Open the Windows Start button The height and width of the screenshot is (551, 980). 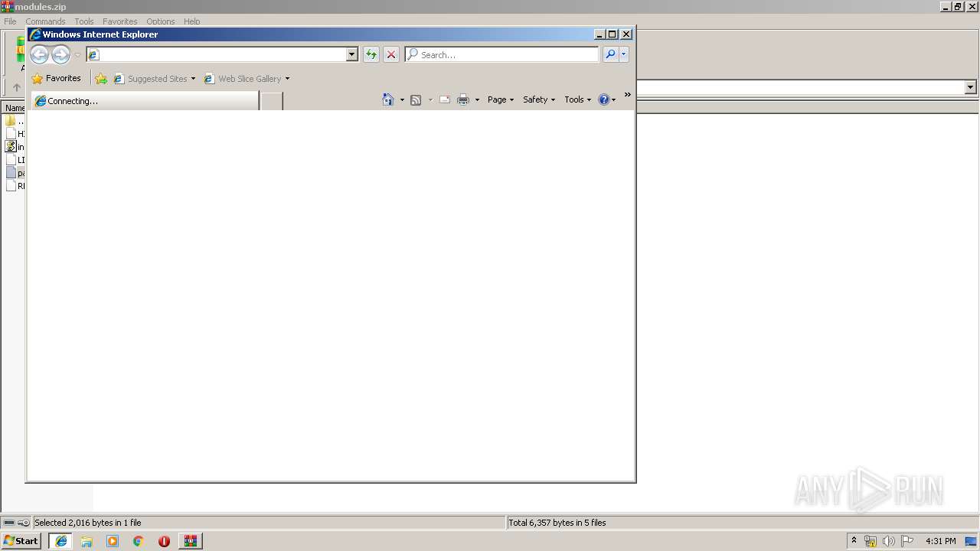[x=21, y=540]
